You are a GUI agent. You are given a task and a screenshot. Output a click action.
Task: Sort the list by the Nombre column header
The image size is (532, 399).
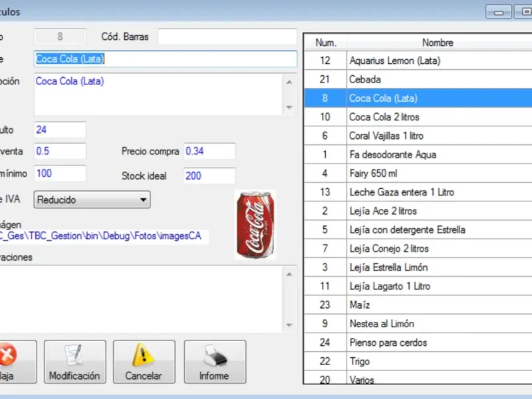[440, 43]
